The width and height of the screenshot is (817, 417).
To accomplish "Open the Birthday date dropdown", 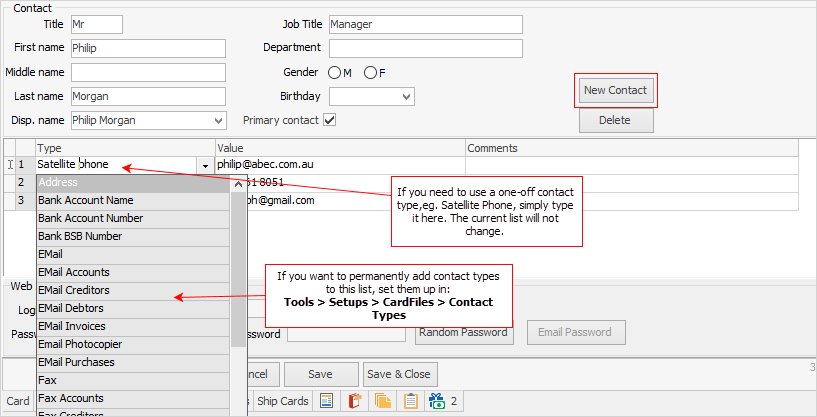I will click(x=407, y=96).
